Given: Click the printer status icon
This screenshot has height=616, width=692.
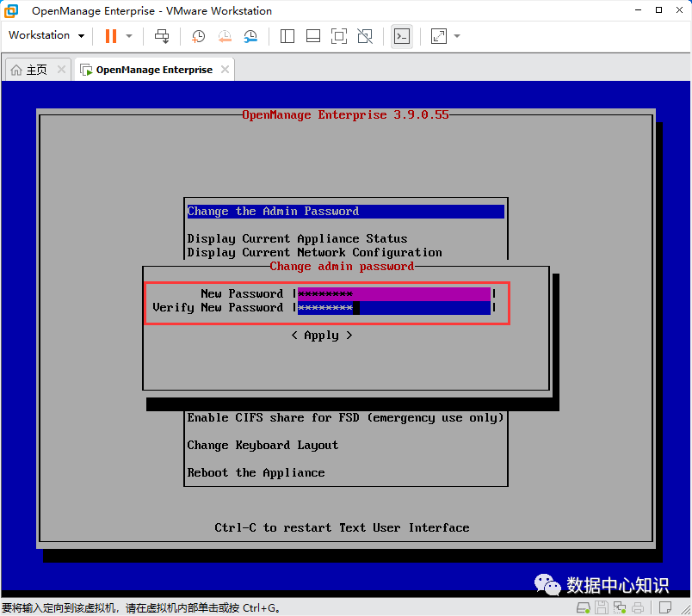Looking at the screenshot, I should pos(637,607).
